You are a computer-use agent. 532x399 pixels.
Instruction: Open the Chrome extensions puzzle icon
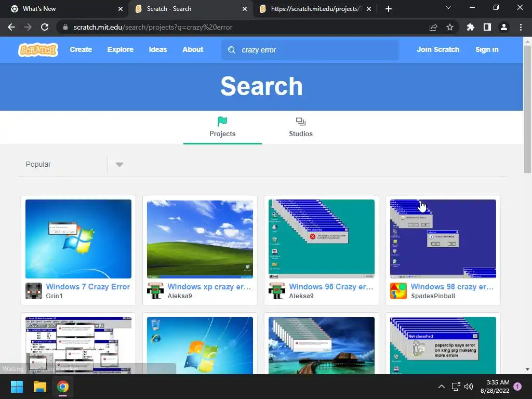[x=470, y=27]
